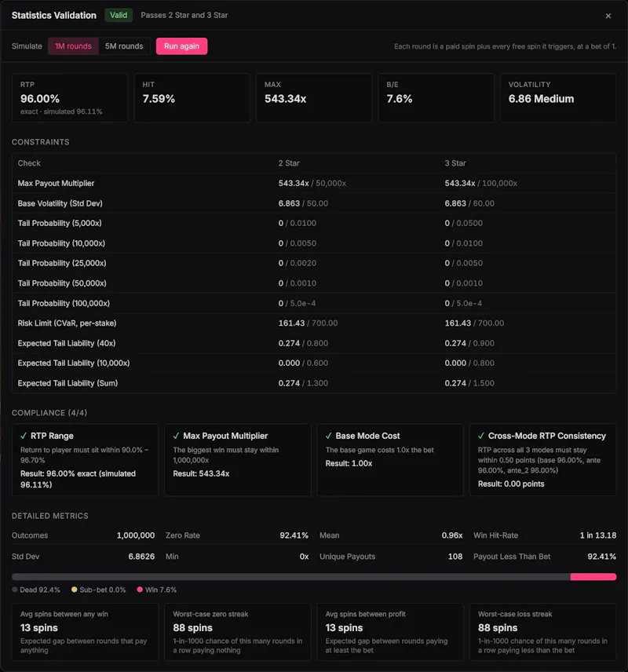Click the 2 Star column header
Viewport: 628px width, 672px height.
pos(289,163)
